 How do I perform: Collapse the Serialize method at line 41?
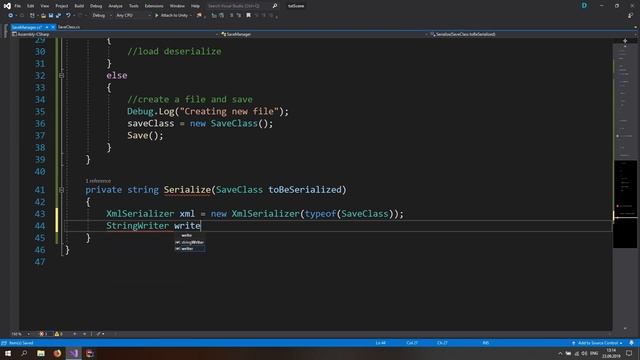[61, 190]
